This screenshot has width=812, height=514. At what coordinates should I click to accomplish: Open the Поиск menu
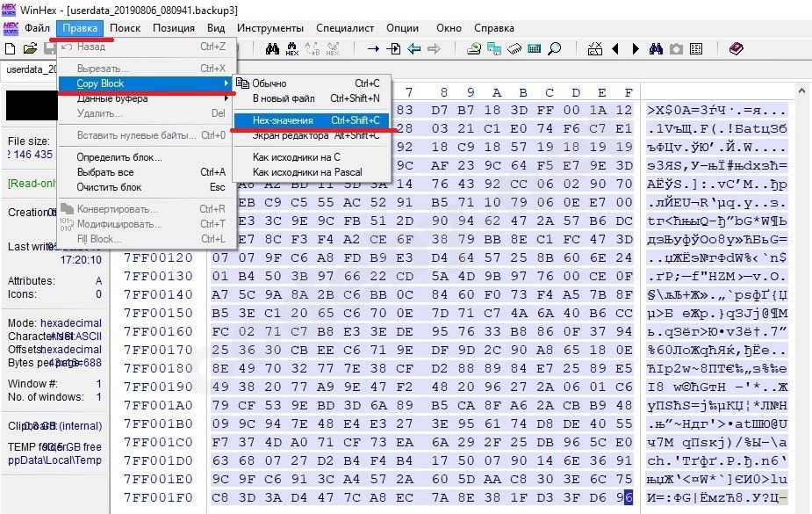coord(125,28)
